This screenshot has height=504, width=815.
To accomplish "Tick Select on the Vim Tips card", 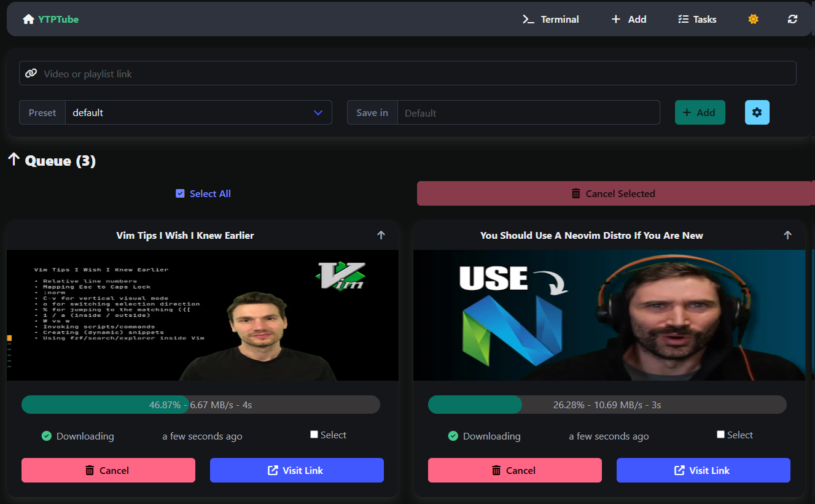I will (x=314, y=435).
